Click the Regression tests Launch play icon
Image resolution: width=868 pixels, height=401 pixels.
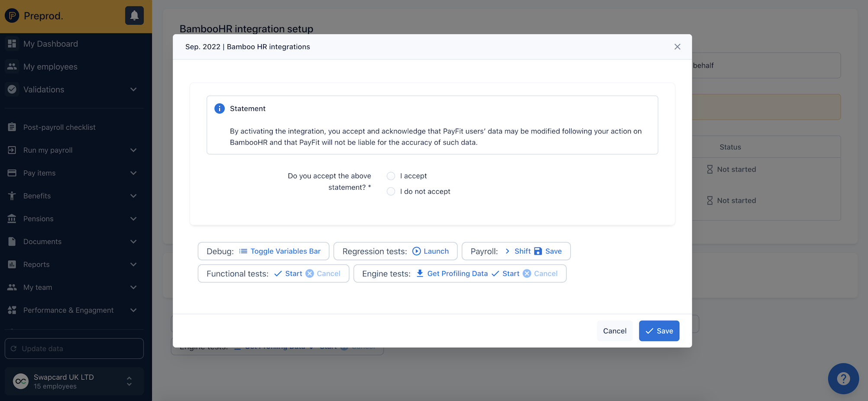tap(416, 251)
